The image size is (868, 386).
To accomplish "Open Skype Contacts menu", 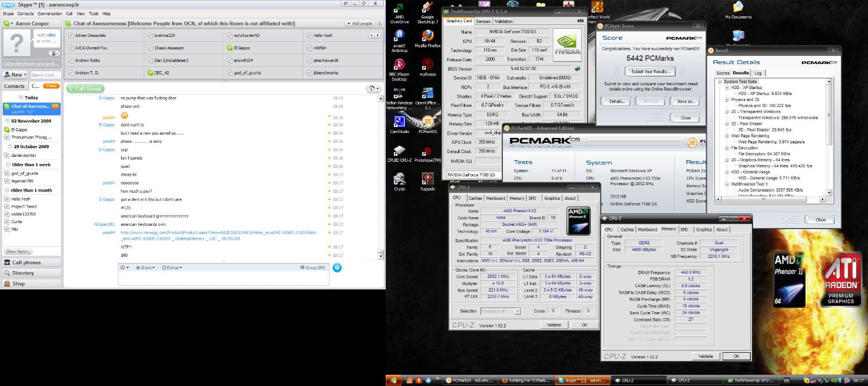I will 25,14.
